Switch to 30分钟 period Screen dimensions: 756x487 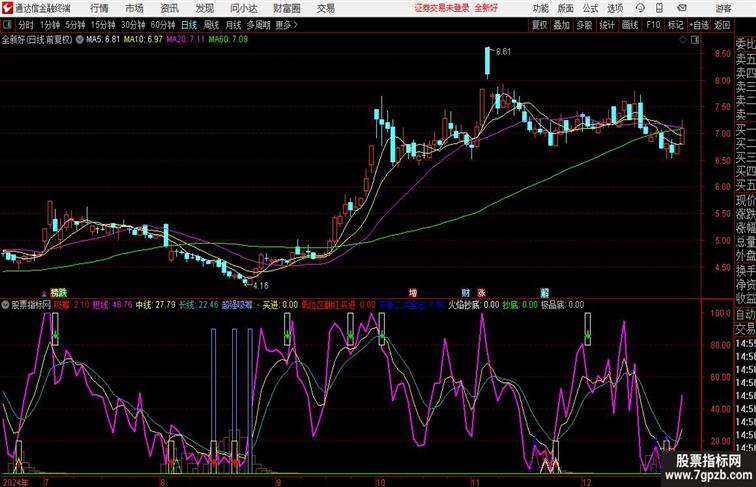[x=133, y=25]
